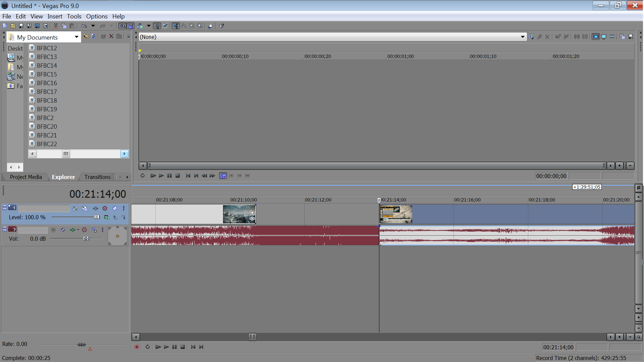Open the (None) trimmer media dropdown
The image size is (644, 362).
coord(522,37)
